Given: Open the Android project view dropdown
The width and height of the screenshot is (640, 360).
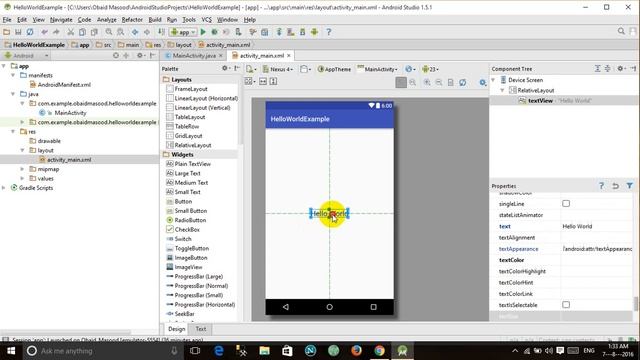Looking at the screenshot, I should click(26, 56).
